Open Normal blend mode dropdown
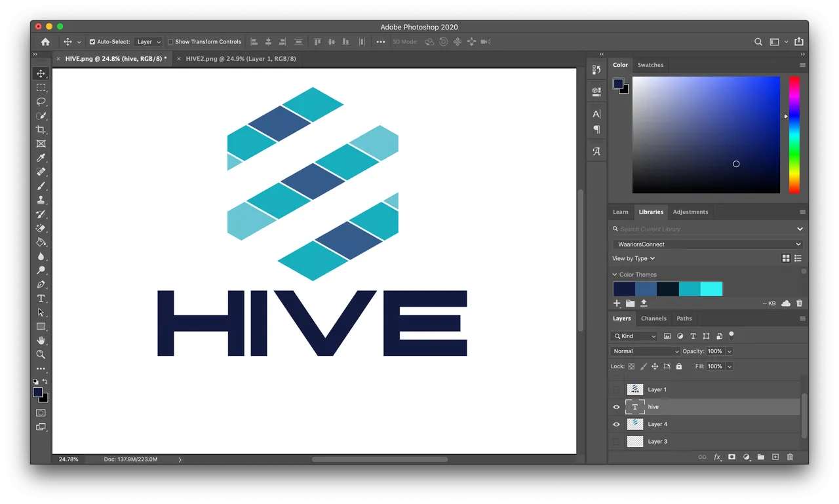Viewport: 839px width, 504px height. coord(646,351)
